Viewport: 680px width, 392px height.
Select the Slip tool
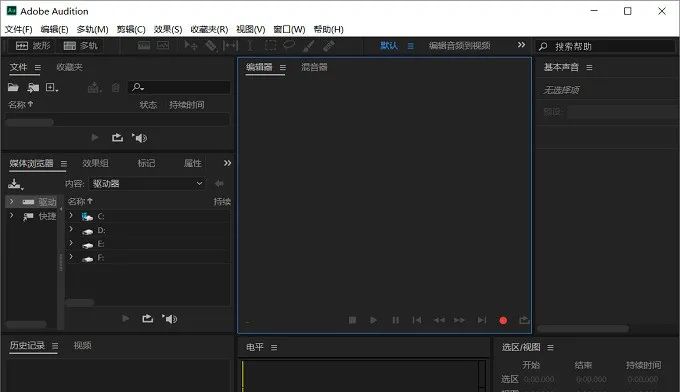click(230, 45)
